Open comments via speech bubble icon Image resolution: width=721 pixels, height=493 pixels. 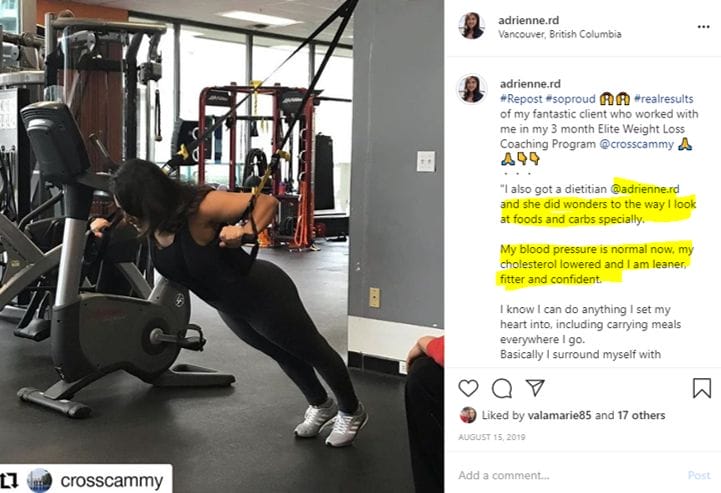502,389
